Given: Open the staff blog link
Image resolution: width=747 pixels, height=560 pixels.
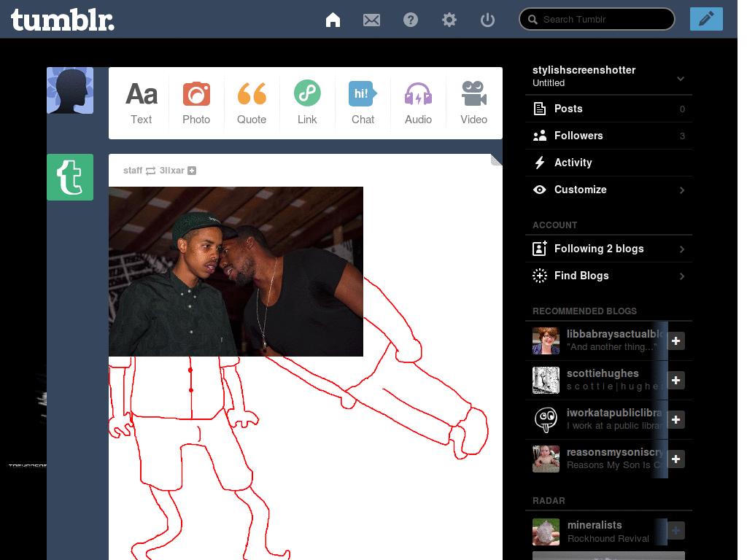Looking at the screenshot, I should 133,171.
